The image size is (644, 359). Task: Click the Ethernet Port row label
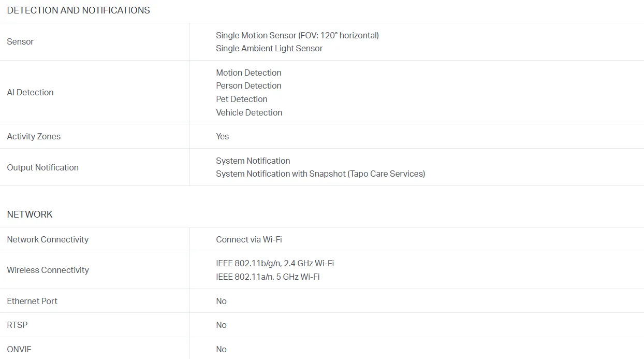point(32,301)
